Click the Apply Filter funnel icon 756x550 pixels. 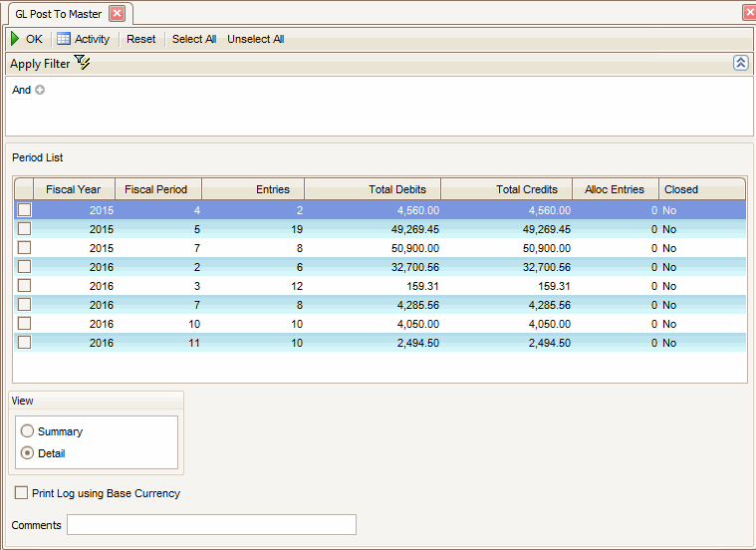click(83, 63)
